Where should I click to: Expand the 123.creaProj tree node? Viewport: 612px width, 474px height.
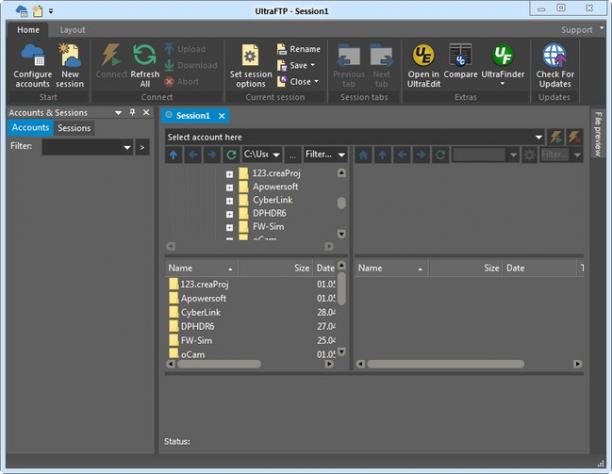230,175
